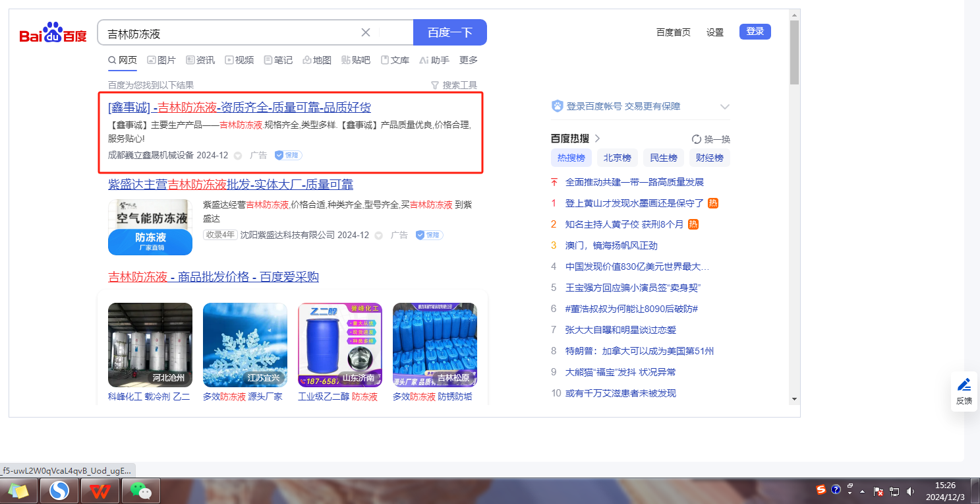Open hot topic 全面推动共建一带一路高质量发展
Image resolution: width=980 pixels, height=504 pixels.
click(635, 182)
